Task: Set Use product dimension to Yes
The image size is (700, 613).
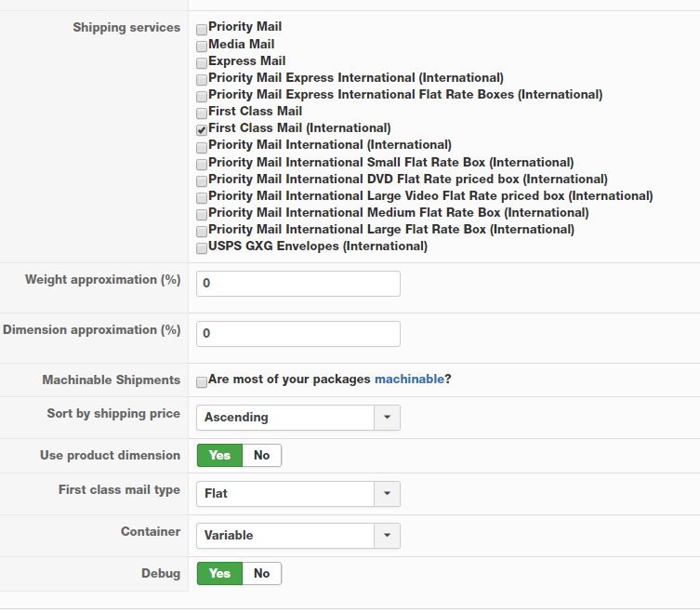Action: point(219,455)
